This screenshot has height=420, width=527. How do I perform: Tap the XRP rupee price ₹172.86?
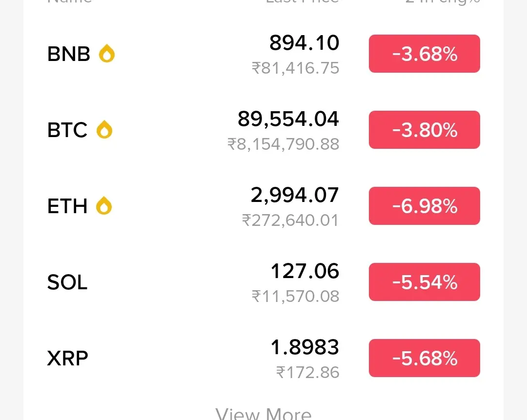307,372
